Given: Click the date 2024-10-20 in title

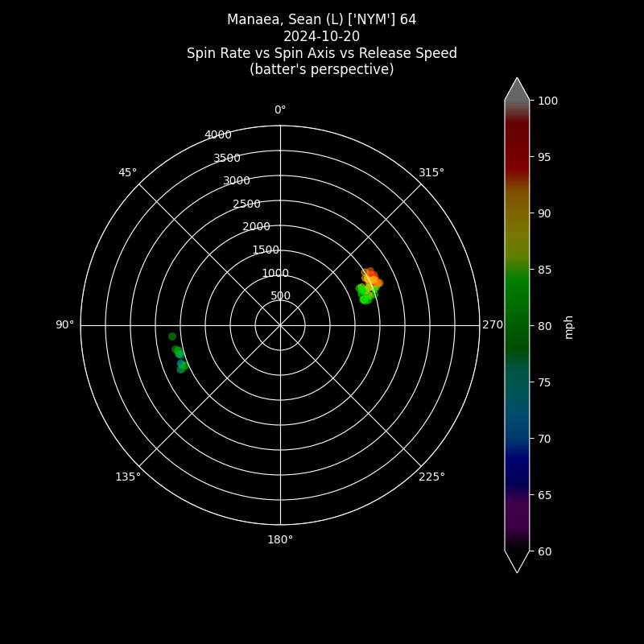Looking at the screenshot, I should 321,36.
